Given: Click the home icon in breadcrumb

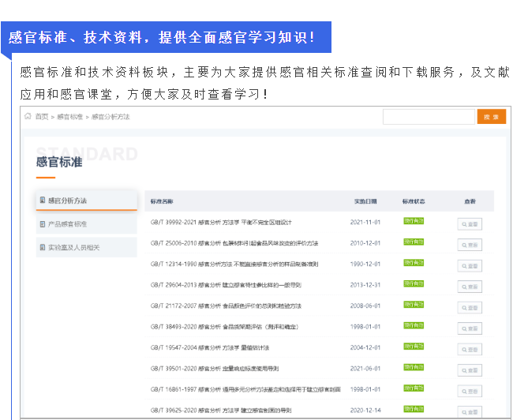Looking at the screenshot, I should tap(28, 117).
